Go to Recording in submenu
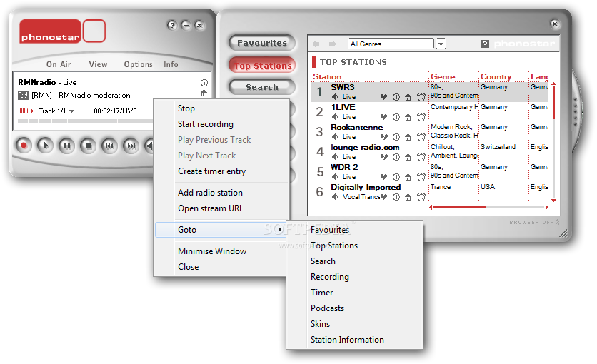The width and height of the screenshot is (597, 364). coord(330,277)
